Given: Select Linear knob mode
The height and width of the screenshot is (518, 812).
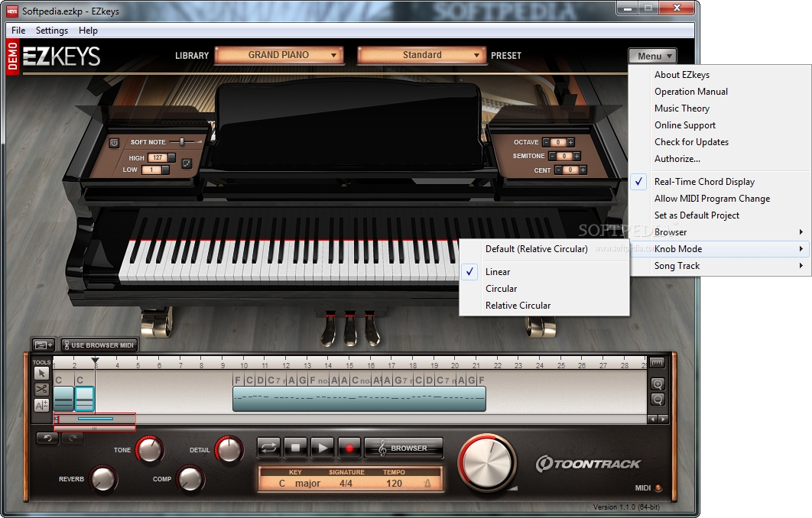Looking at the screenshot, I should [544, 272].
